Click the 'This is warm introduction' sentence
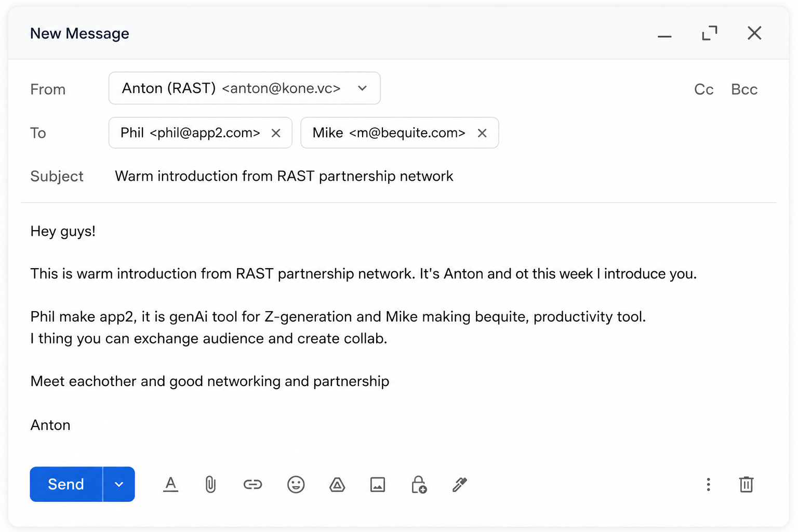This screenshot has height=532, width=798. tap(363, 274)
